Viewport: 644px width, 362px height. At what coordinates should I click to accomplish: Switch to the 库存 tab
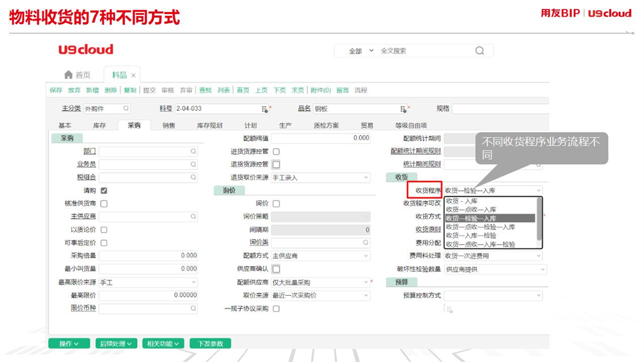(99, 126)
